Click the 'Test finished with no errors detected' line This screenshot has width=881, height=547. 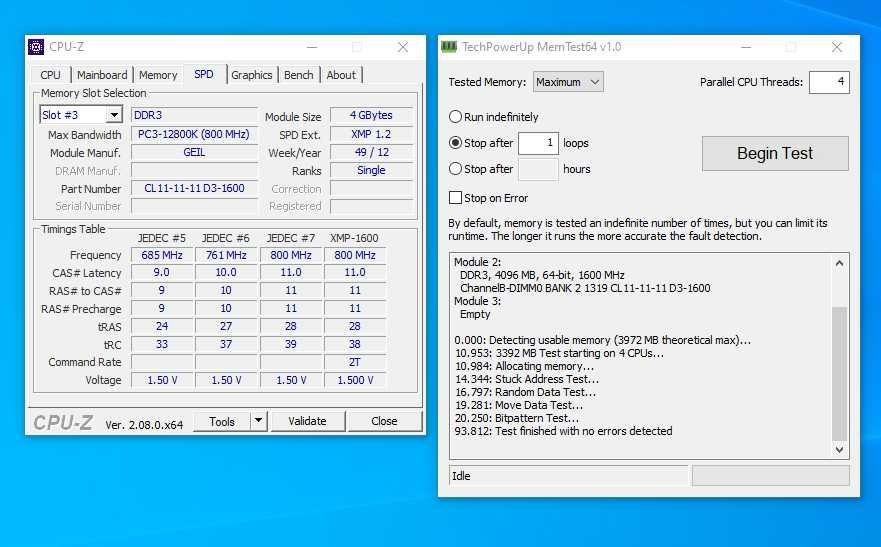pos(563,431)
